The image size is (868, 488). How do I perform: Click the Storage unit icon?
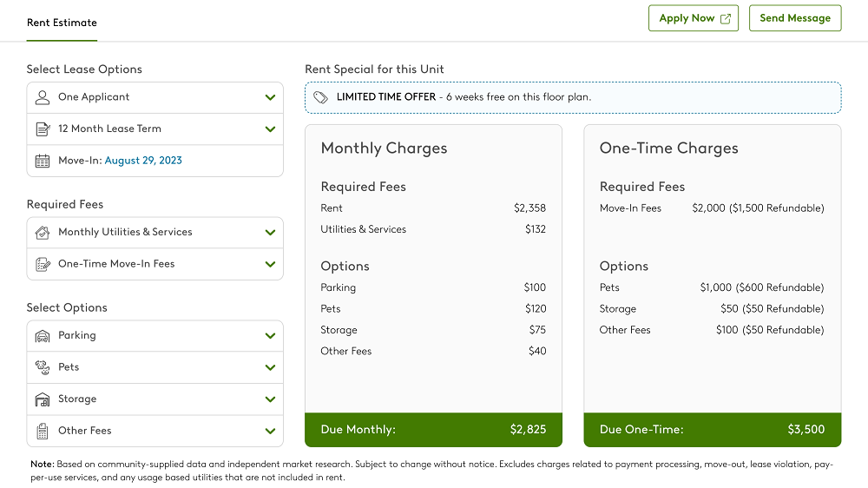pos(42,399)
